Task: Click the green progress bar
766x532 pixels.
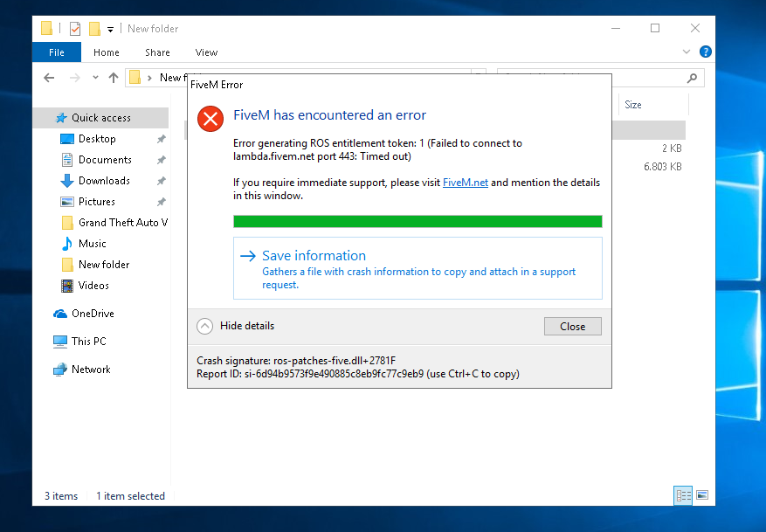Action: point(417,221)
